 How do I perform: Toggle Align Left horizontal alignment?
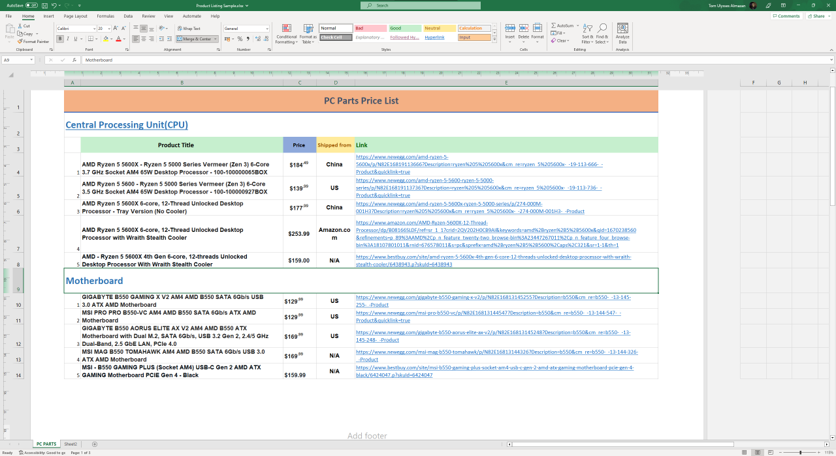click(135, 39)
